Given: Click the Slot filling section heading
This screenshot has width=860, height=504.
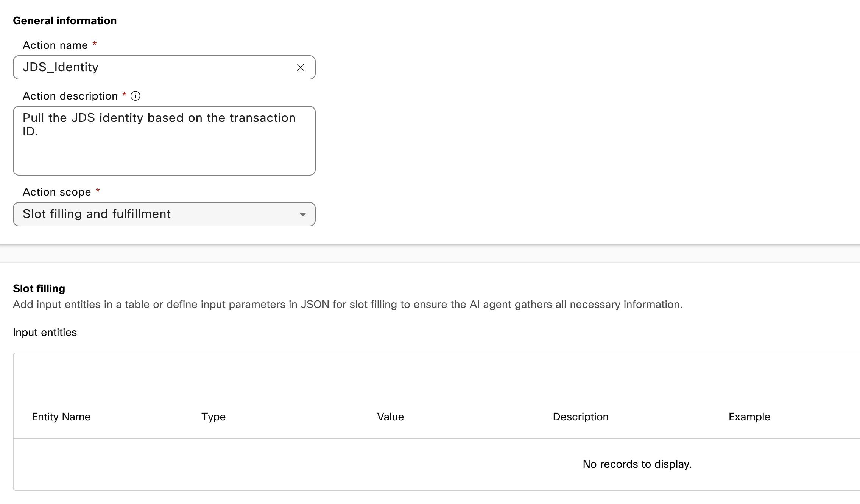Looking at the screenshot, I should (39, 289).
